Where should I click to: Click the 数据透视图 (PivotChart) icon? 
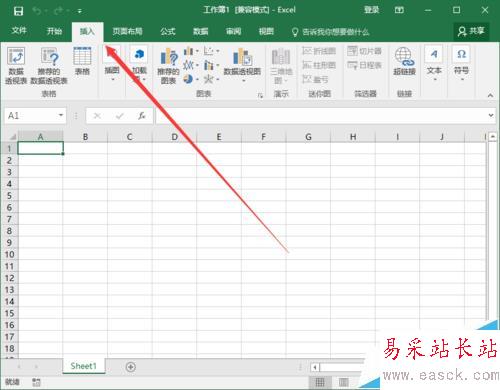tap(242, 57)
